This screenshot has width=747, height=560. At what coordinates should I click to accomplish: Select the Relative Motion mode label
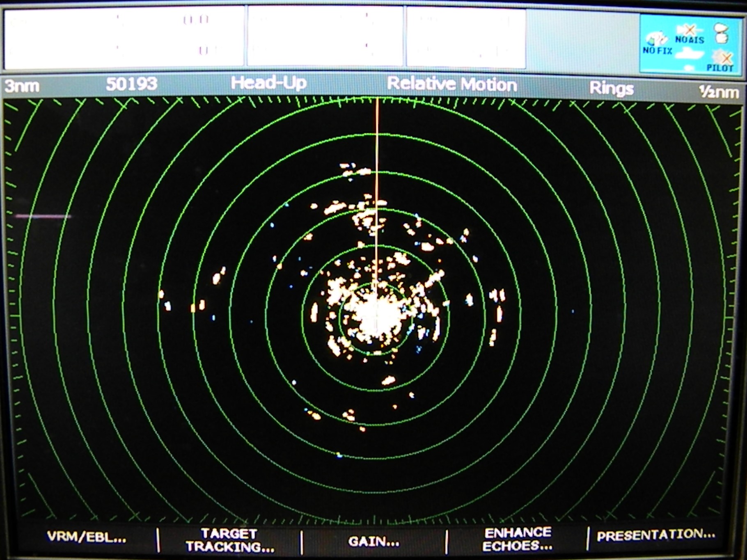(x=452, y=84)
